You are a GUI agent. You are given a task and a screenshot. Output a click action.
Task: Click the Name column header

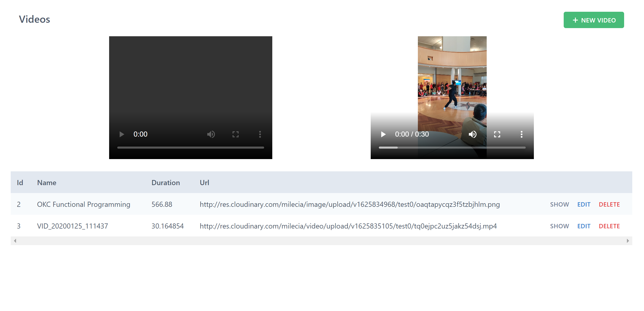tap(47, 183)
